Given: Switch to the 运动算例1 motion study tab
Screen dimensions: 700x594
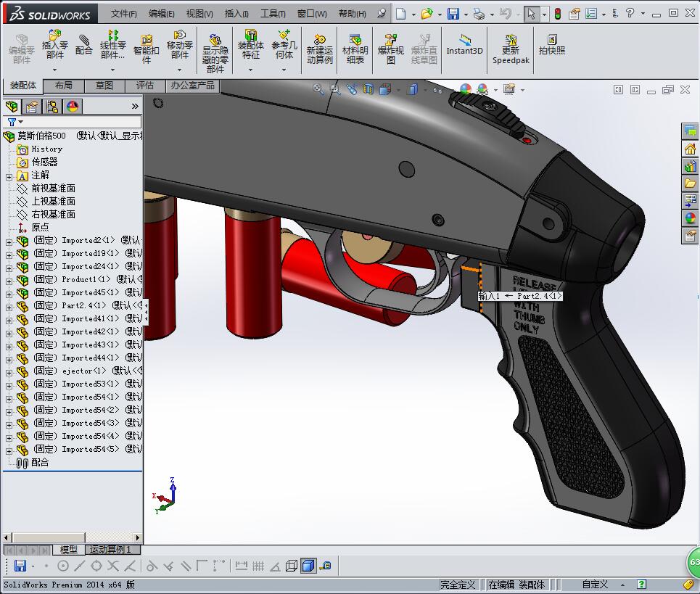Looking at the screenshot, I should 110,549.
